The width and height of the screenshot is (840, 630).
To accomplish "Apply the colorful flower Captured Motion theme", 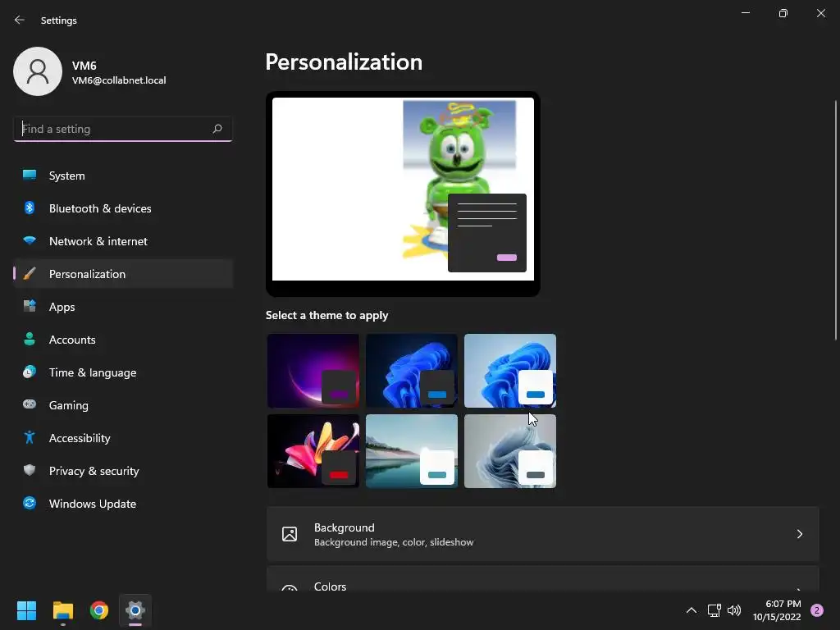I will click(x=313, y=451).
